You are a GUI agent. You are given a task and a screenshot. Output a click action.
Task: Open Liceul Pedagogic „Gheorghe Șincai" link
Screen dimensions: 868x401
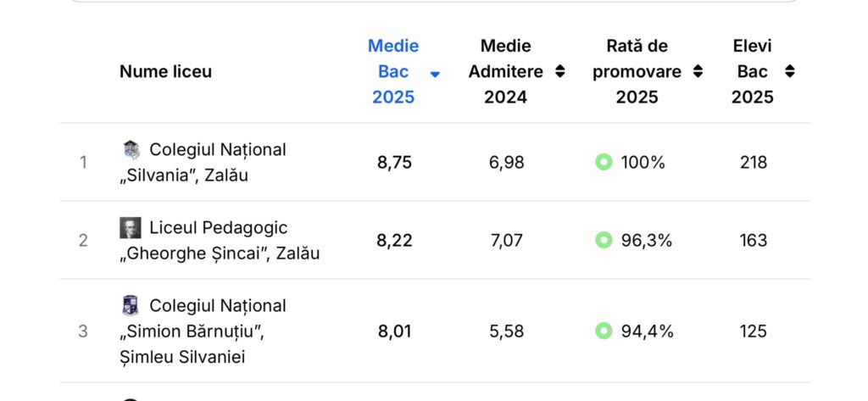coord(220,241)
